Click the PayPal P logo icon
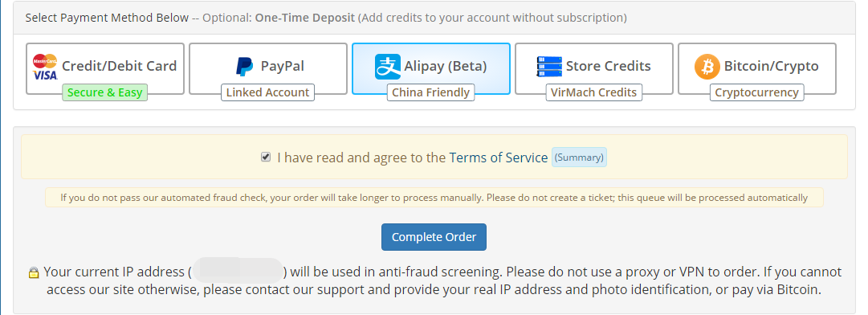 [x=244, y=67]
